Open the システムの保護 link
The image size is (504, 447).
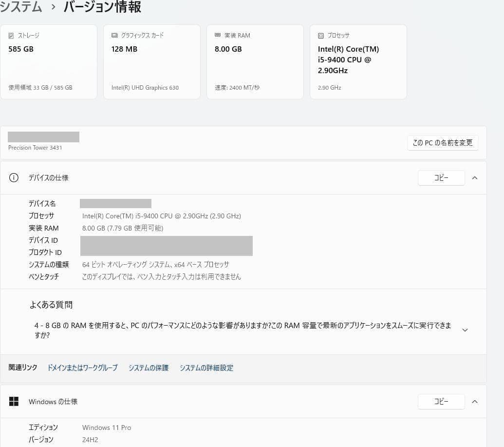coord(148,368)
